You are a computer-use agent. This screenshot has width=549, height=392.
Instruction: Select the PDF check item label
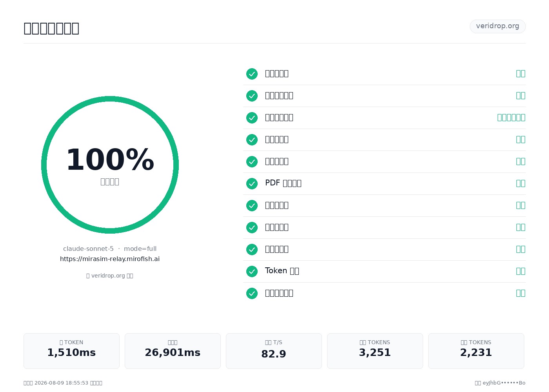point(283,183)
